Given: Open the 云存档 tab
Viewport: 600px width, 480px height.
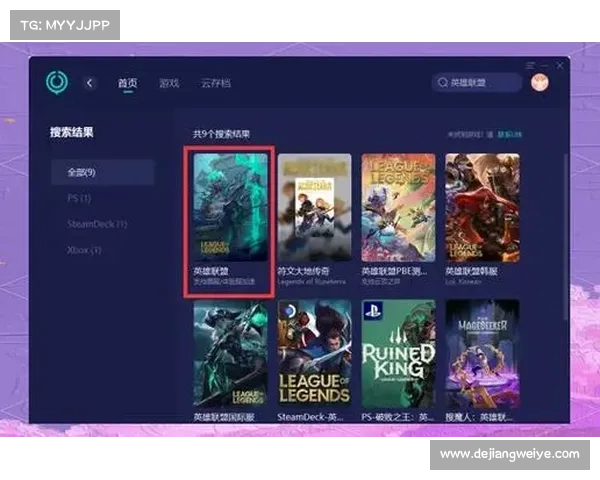Looking at the screenshot, I should (x=215, y=83).
